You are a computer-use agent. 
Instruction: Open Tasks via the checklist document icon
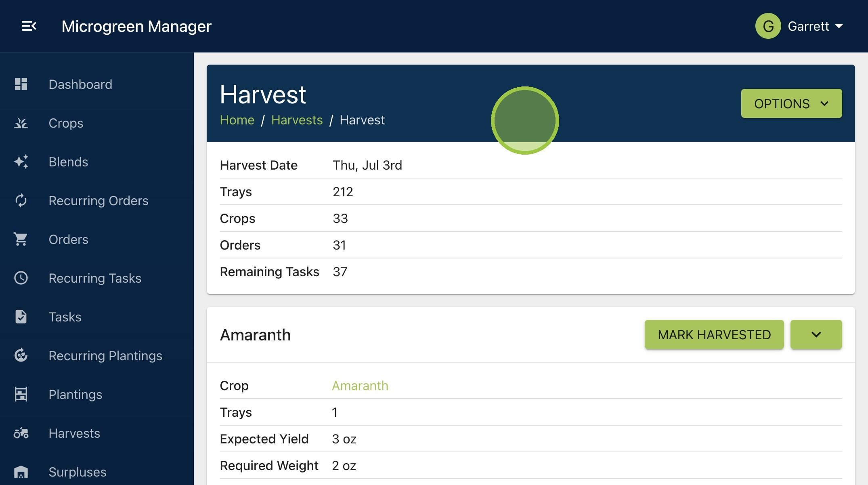point(21,317)
